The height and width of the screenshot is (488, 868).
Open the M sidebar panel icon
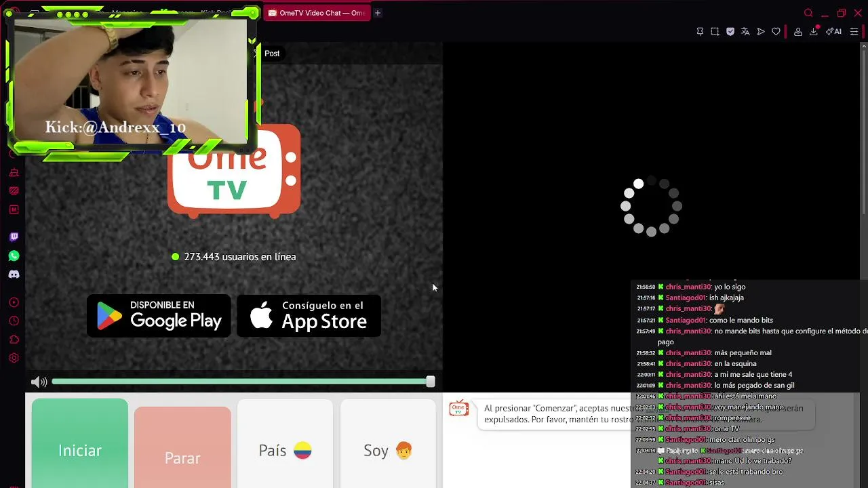(14, 210)
